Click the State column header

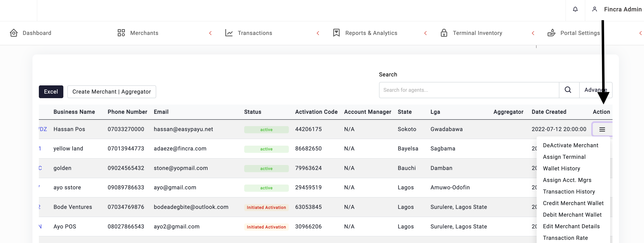tap(405, 112)
